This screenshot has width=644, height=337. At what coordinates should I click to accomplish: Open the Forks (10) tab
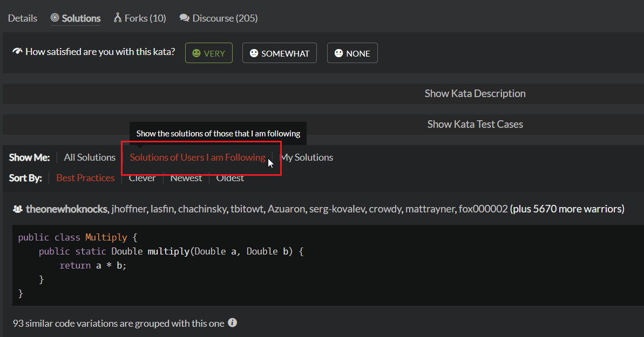(x=140, y=18)
